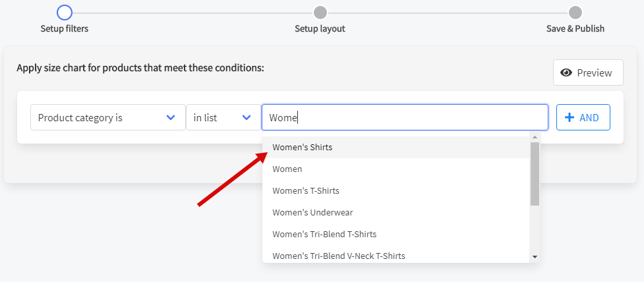This screenshot has width=644, height=282.
Task: Select Women's Tri-Blend V-Neck T-Shirts
Action: (x=339, y=255)
